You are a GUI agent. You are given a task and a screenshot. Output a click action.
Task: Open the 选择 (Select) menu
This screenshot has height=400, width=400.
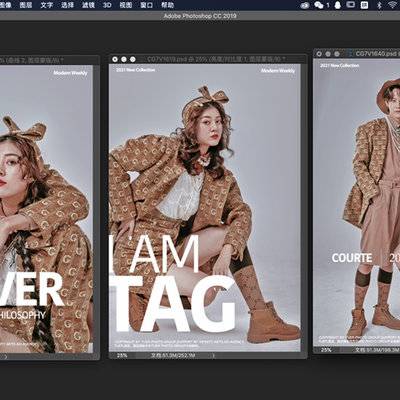67,5
